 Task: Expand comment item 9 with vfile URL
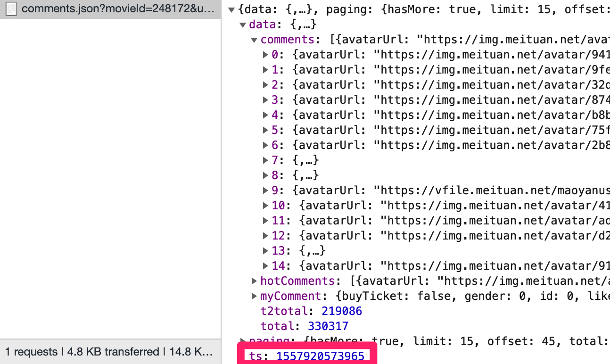pyautogui.click(x=265, y=190)
